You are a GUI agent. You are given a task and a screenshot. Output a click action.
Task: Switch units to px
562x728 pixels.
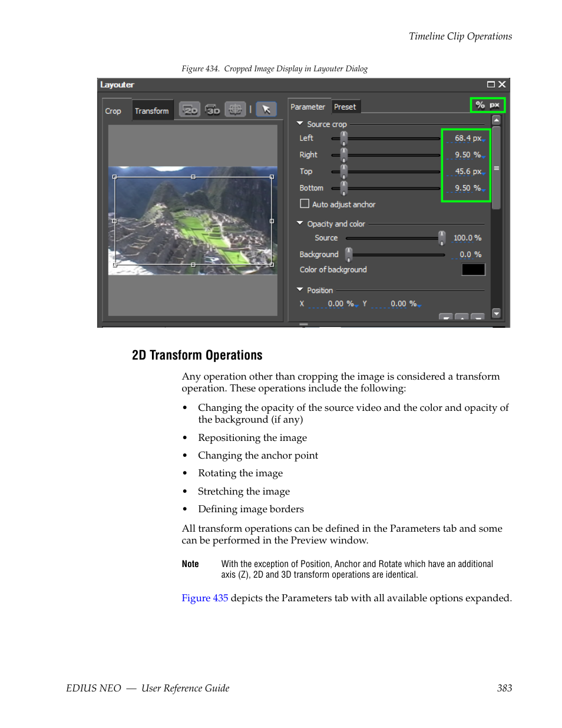[494, 105]
